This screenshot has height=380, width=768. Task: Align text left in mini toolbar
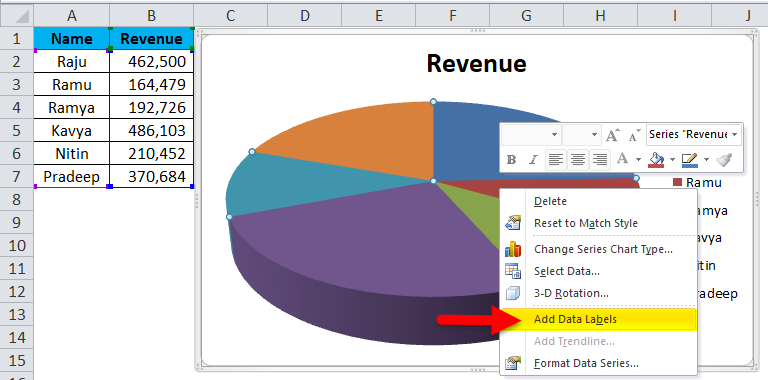click(x=555, y=159)
